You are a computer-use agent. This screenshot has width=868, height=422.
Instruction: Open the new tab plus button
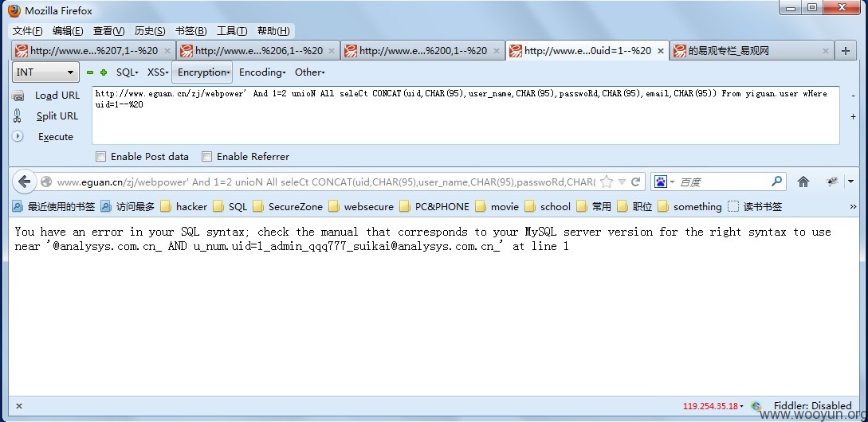[846, 51]
